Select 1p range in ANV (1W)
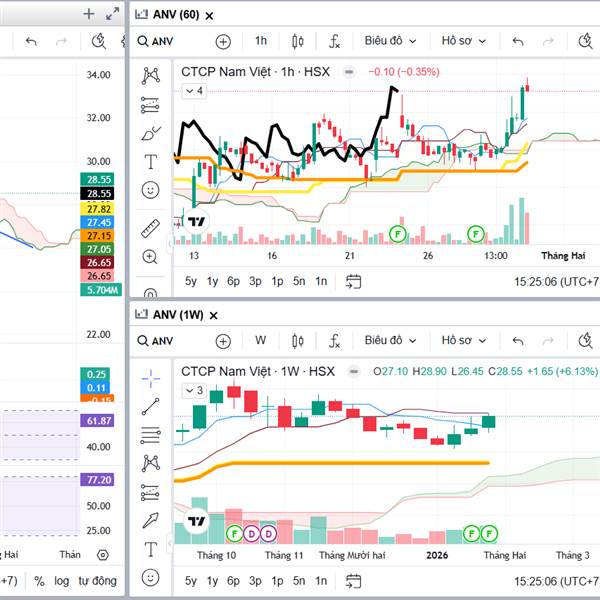This screenshot has height=600, width=600. (x=277, y=581)
